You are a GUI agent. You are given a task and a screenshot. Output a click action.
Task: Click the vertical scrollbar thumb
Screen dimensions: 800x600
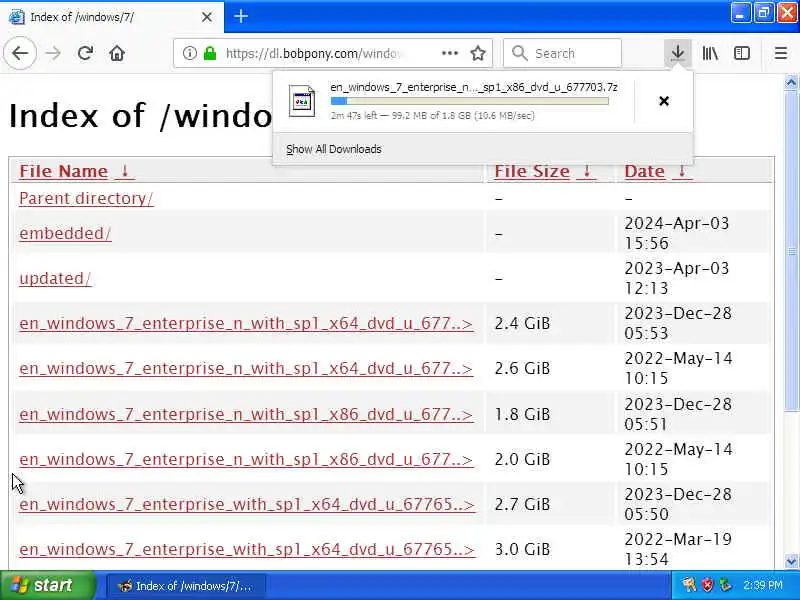[x=791, y=250]
